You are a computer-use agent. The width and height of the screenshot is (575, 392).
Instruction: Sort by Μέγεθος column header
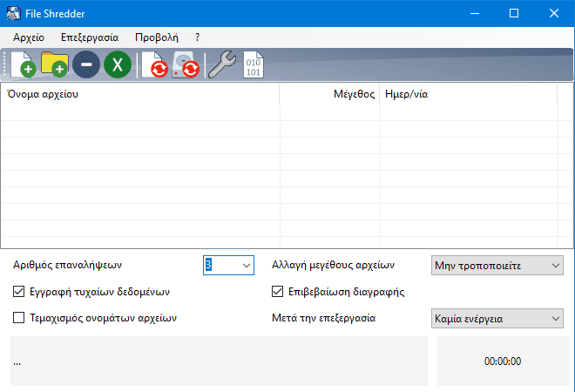pyautogui.click(x=329, y=94)
